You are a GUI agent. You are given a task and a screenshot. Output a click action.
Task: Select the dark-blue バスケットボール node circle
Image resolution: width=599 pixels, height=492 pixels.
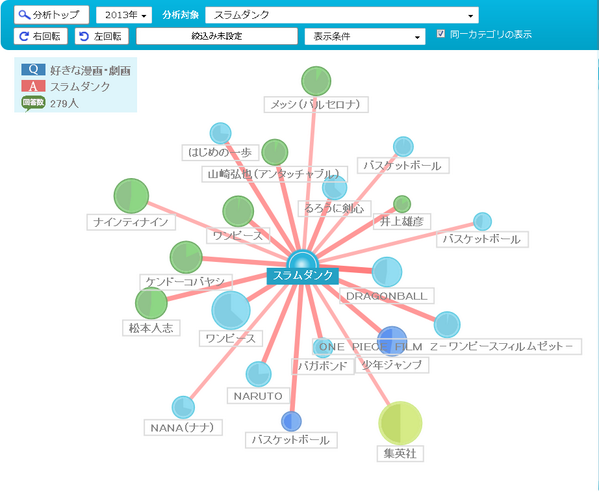pyautogui.click(x=291, y=421)
